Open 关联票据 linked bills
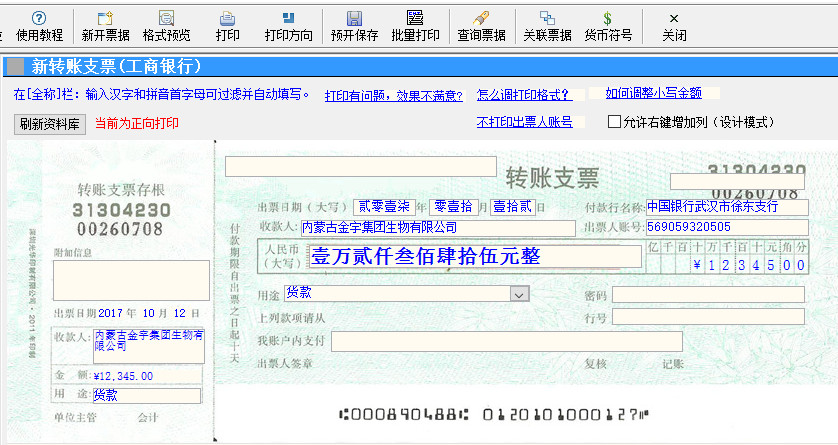 click(x=547, y=27)
